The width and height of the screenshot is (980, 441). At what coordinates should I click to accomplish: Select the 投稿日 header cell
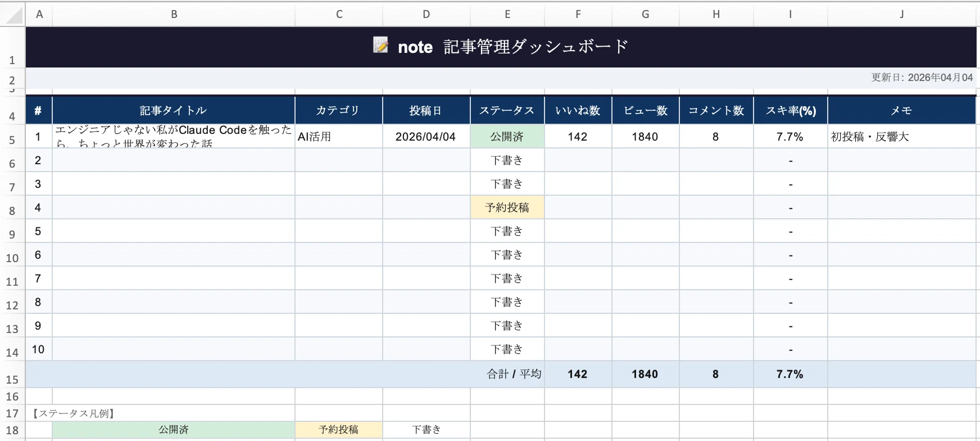click(x=427, y=110)
